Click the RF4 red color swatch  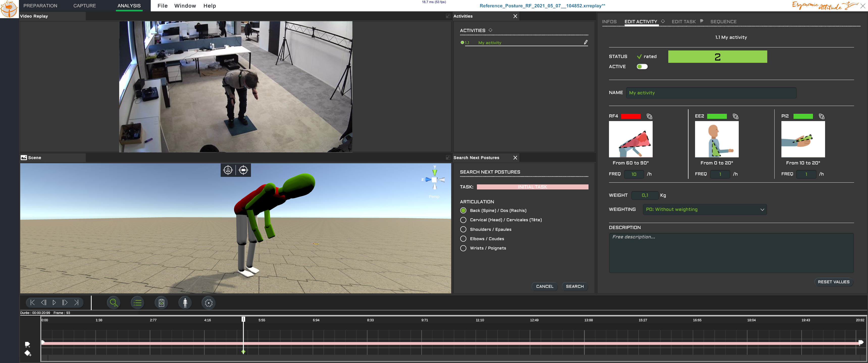click(631, 116)
